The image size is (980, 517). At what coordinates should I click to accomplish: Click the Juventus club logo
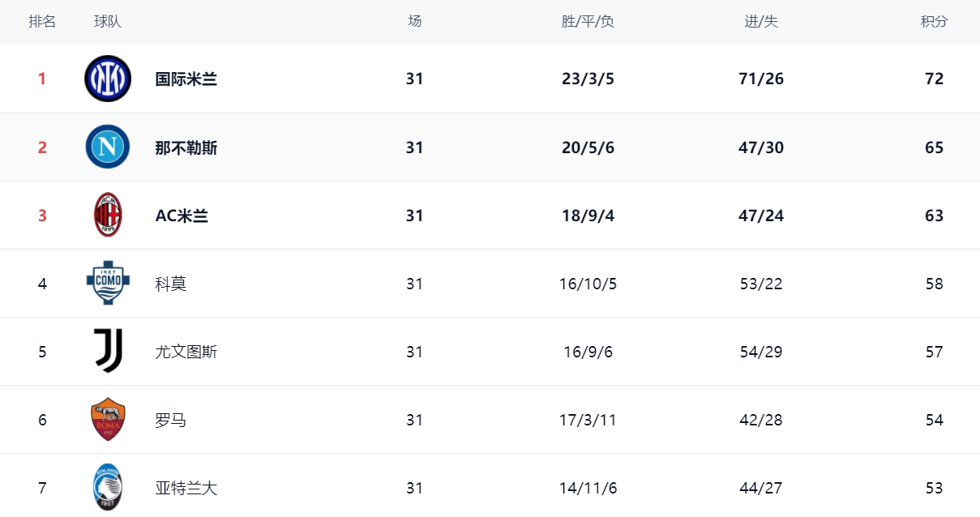(x=108, y=351)
